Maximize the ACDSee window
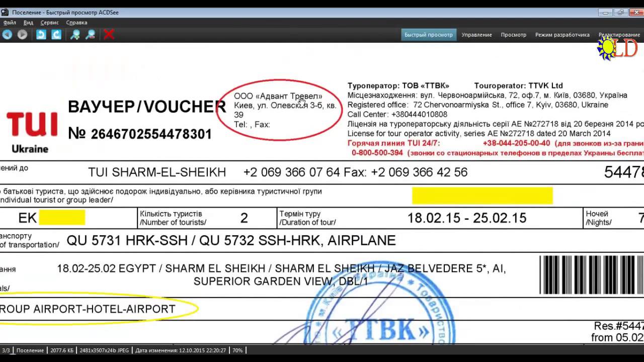 [x=621, y=13]
